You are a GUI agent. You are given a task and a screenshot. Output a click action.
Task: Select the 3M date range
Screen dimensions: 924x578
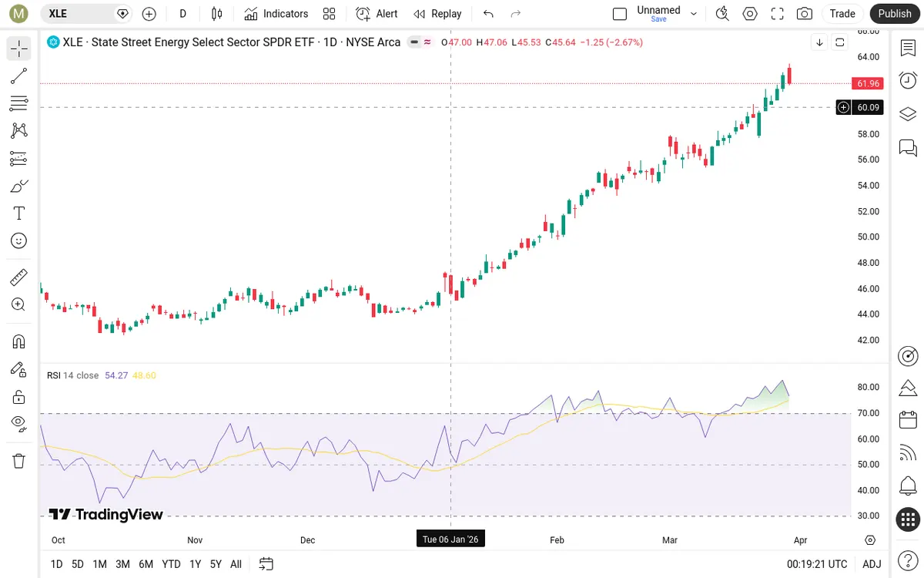coord(122,564)
